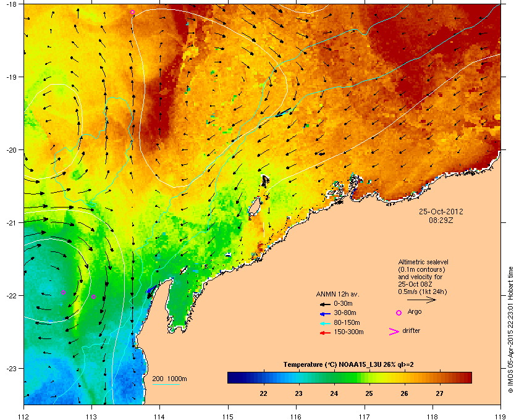Viewport: 519px width, 420px height.
Task: Click colorbar tick label '22'
Action: click(x=263, y=393)
